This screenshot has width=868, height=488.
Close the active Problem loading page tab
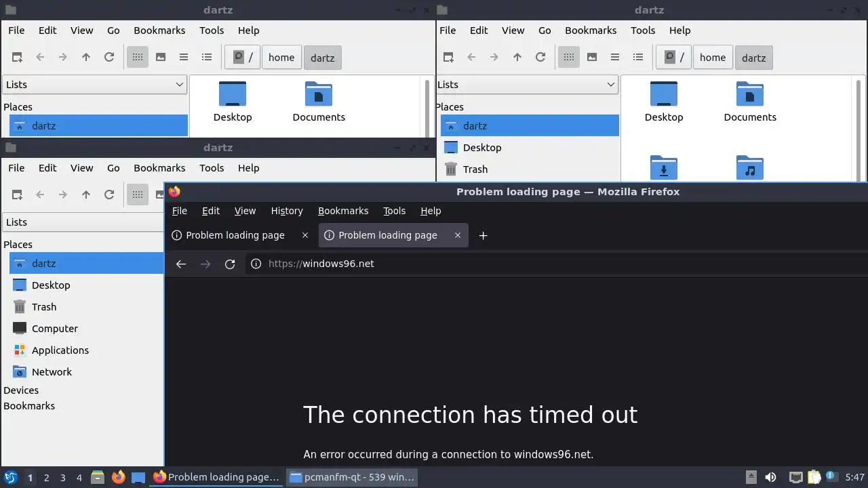[458, 235]
